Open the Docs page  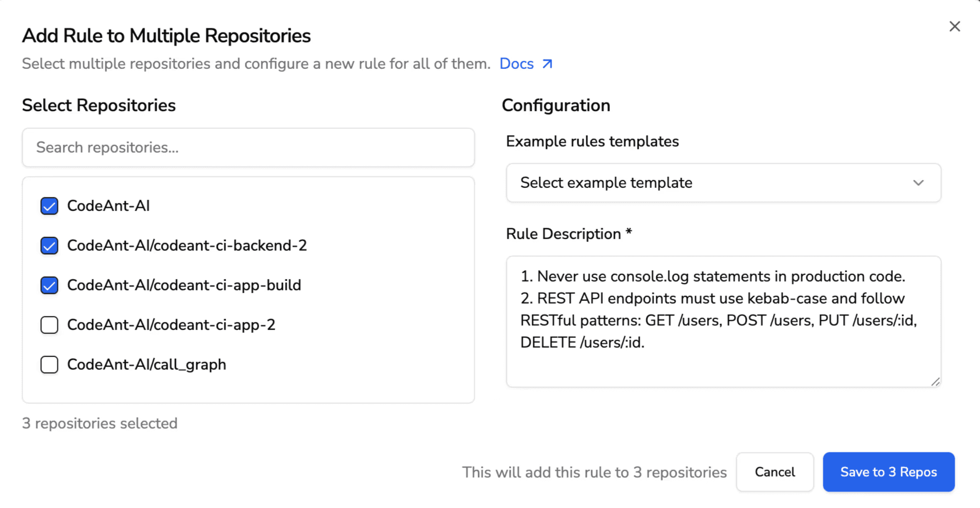[516, 63]
